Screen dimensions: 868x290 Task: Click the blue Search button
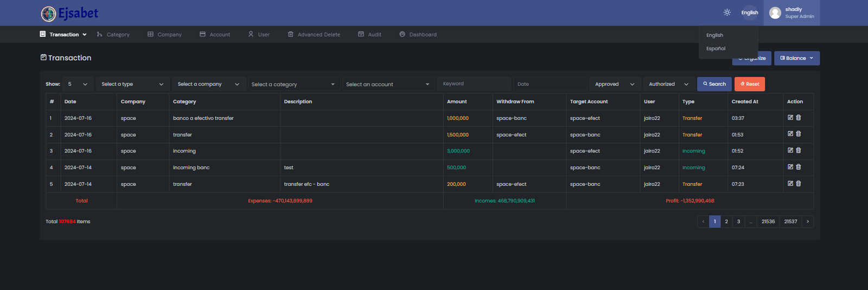[714, 84]
